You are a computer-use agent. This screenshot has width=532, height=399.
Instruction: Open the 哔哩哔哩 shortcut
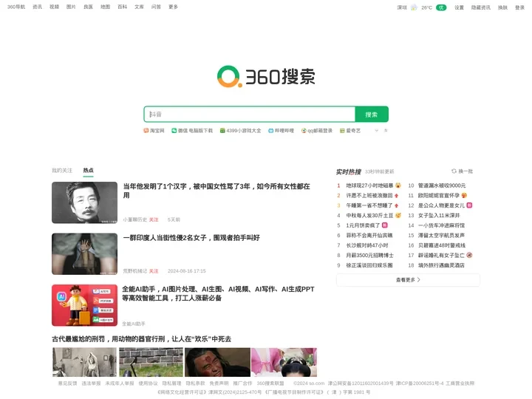(281, 131)
